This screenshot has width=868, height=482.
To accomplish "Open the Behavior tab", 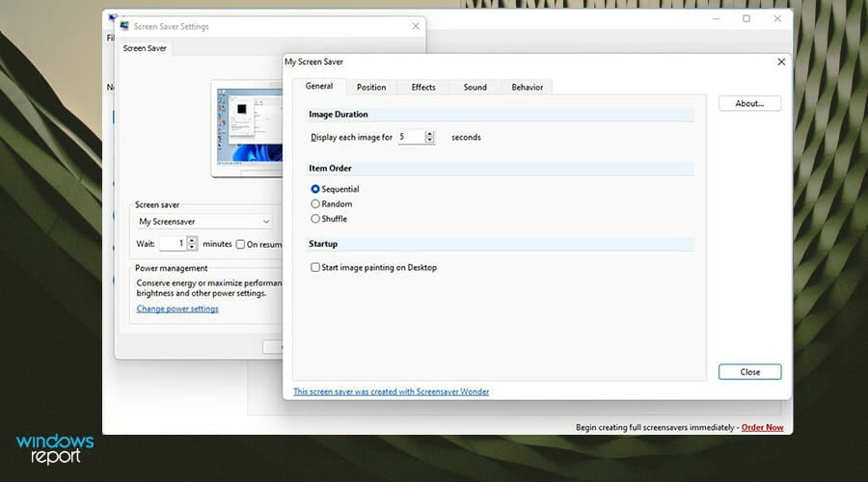I will tap(527, 88).
